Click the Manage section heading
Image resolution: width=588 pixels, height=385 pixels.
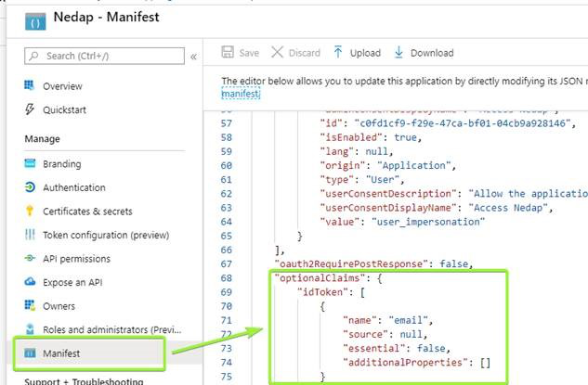[x=42, y=139]
